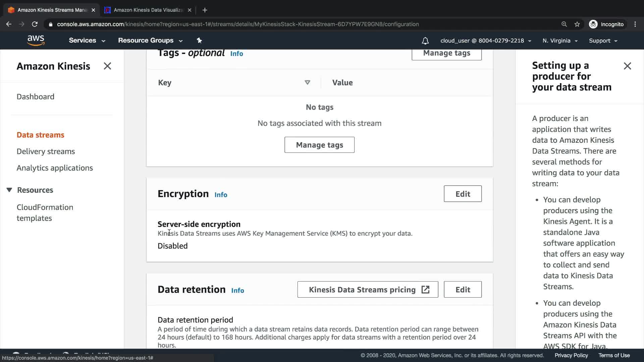Close the producer help panel
Image resolution: width=644 pixels, height=362 pixels.
click(627, 66)
